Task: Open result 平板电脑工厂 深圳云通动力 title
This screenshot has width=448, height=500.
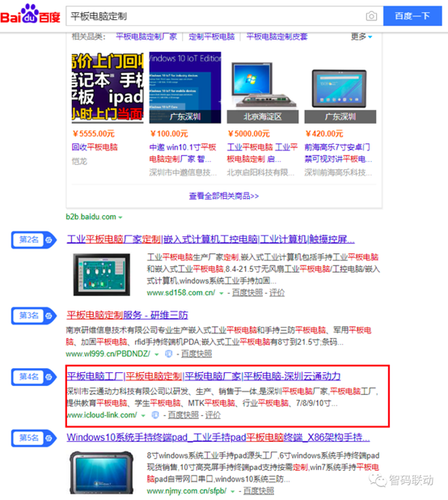Action: (x=204, y=376)
